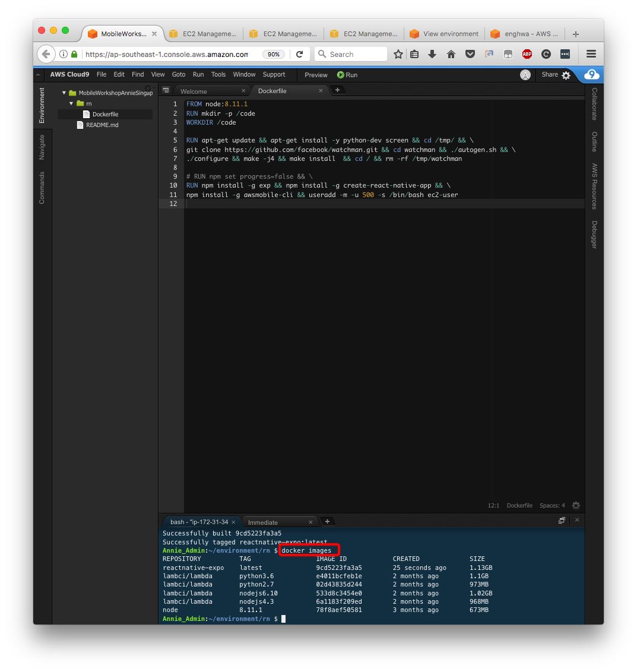The image size is (637, 672).
Task: Switch to the View environment browser tab
Action: (x=443, y=34)
